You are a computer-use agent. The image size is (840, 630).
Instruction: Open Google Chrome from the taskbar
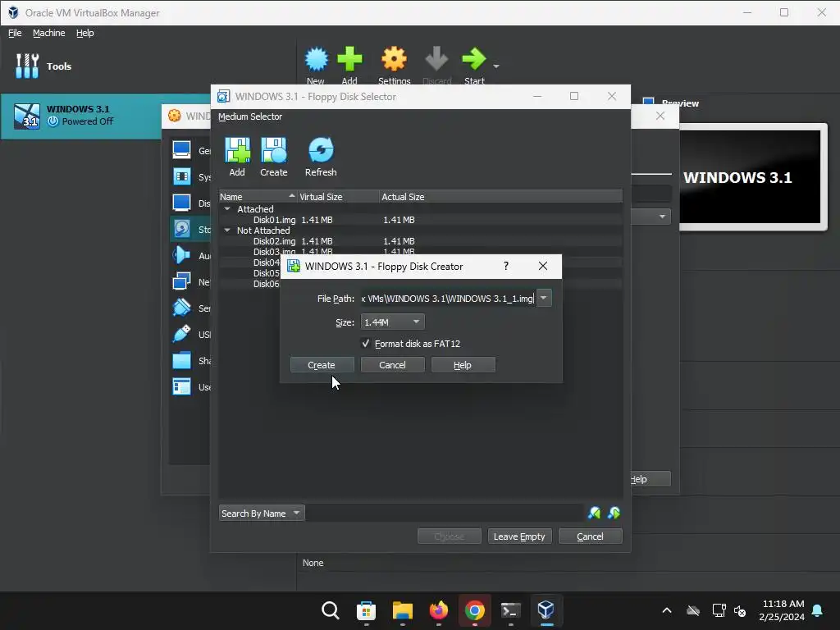[x=475, y=610]
